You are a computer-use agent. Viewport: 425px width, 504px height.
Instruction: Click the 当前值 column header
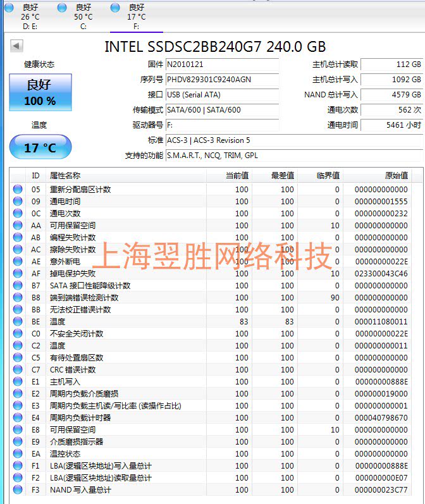coord(229,176)
